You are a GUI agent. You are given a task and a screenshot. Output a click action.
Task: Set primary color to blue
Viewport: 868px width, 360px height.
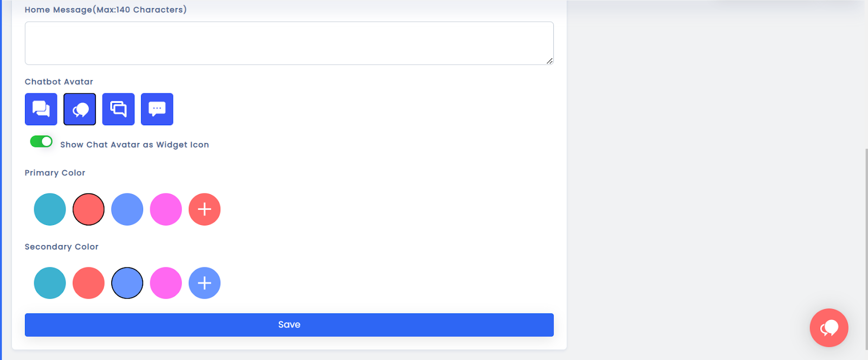[x=127, y=209]
